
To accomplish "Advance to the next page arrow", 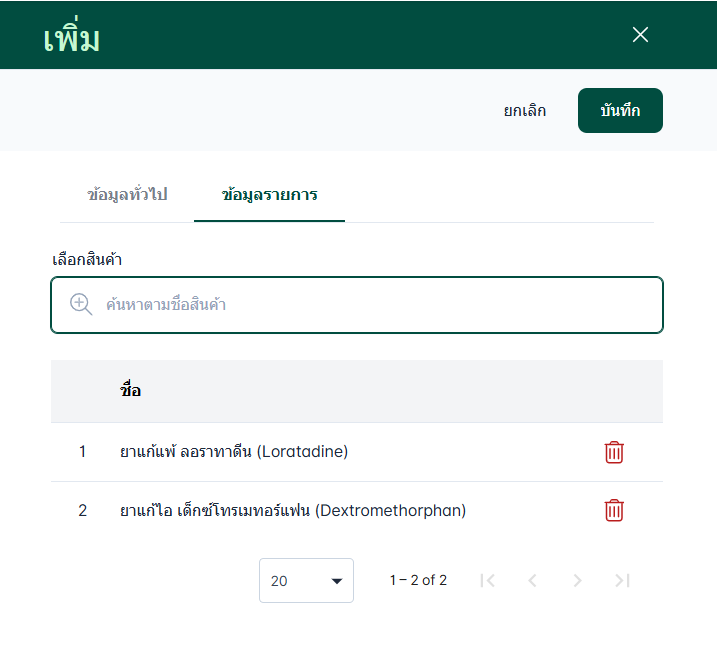I will [x=577, y=580].
